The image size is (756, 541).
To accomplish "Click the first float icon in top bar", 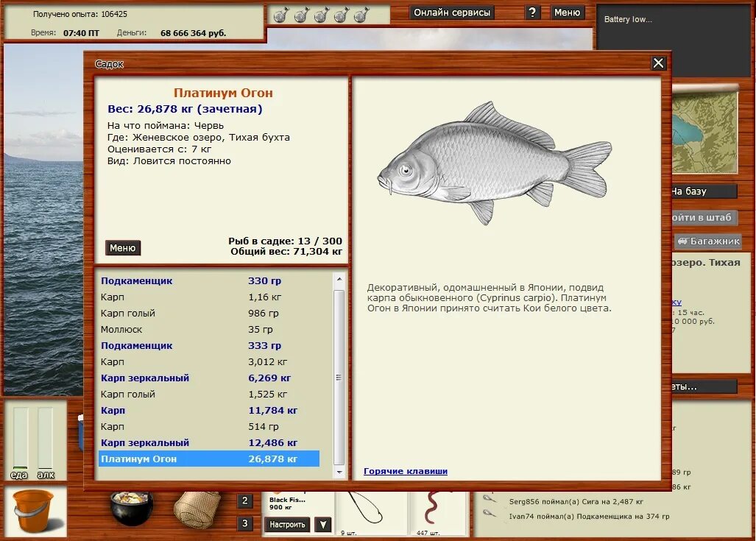I will 280,15.
